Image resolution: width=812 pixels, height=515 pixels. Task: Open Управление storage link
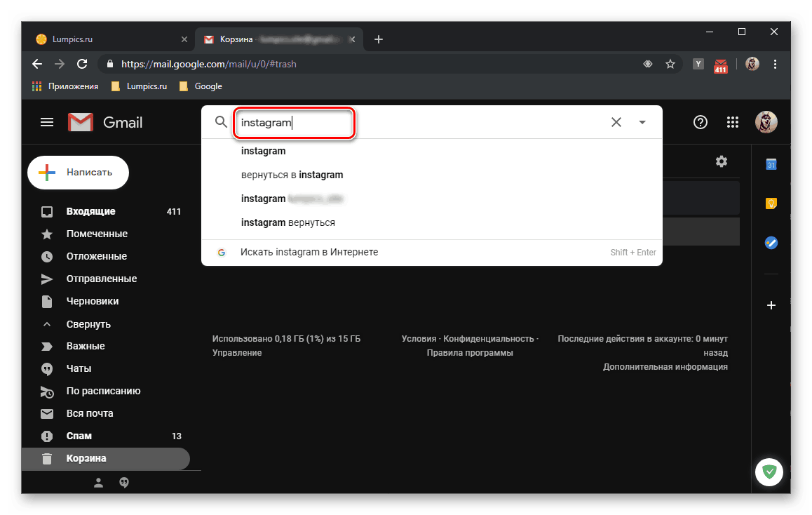[x=237, y=353]
